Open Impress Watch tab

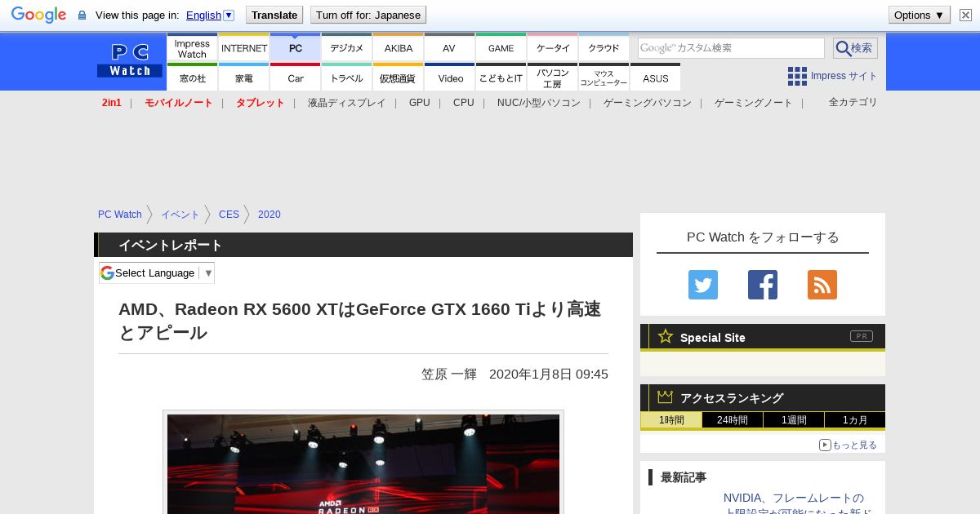pyautogui.click(x=192, y=48)
